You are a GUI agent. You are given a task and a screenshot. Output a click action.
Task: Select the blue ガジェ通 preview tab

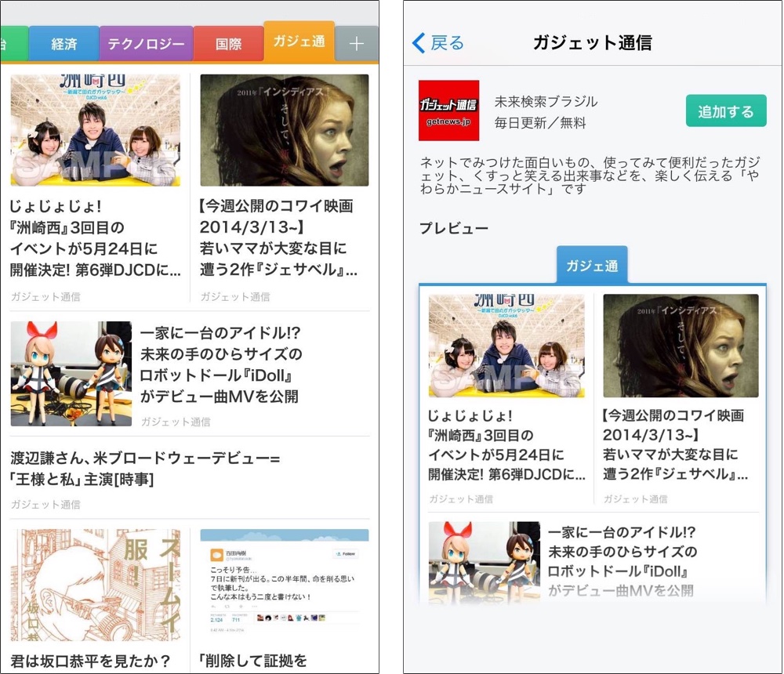592,265
